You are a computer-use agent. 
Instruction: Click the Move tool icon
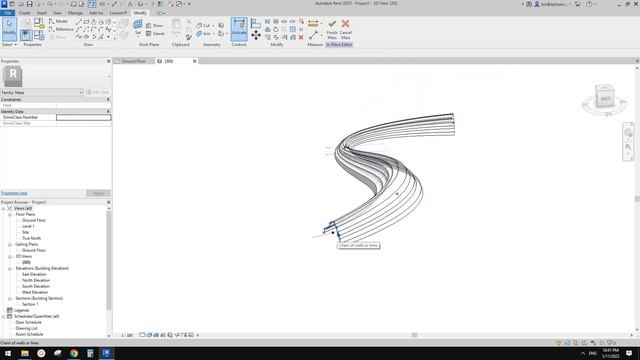click(x=256, y=35)
